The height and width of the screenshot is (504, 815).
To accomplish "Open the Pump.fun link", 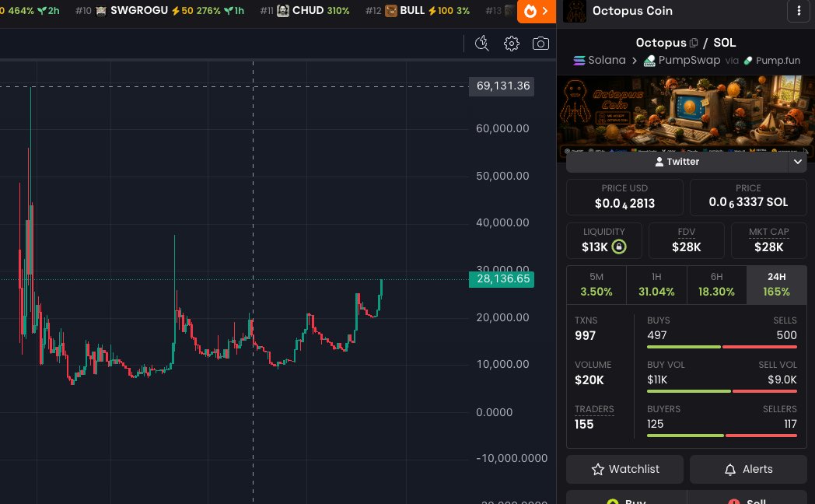I will 772,60.
